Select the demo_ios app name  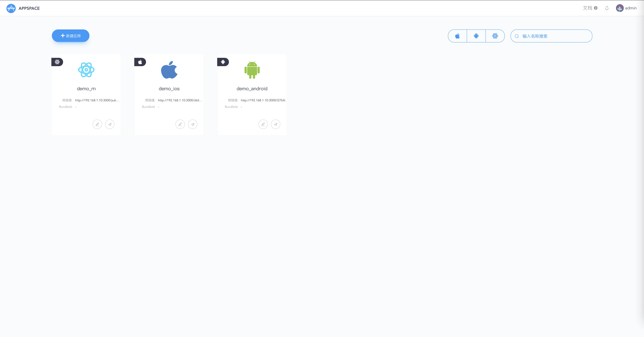[169, 89]
